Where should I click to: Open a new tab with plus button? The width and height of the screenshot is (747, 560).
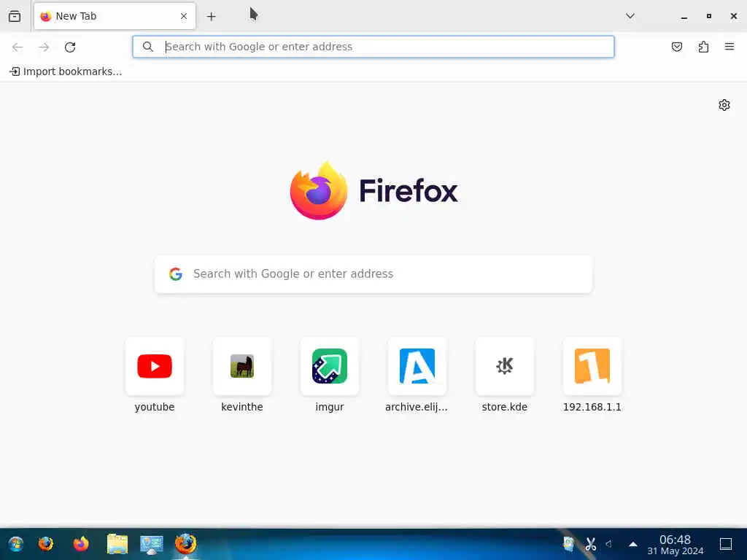211,17
